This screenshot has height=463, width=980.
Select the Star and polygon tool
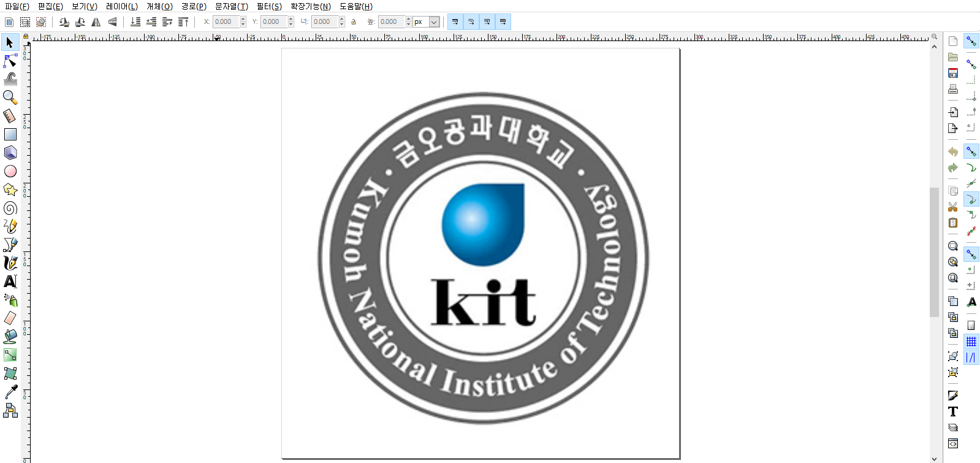click(x=10, y=189)
